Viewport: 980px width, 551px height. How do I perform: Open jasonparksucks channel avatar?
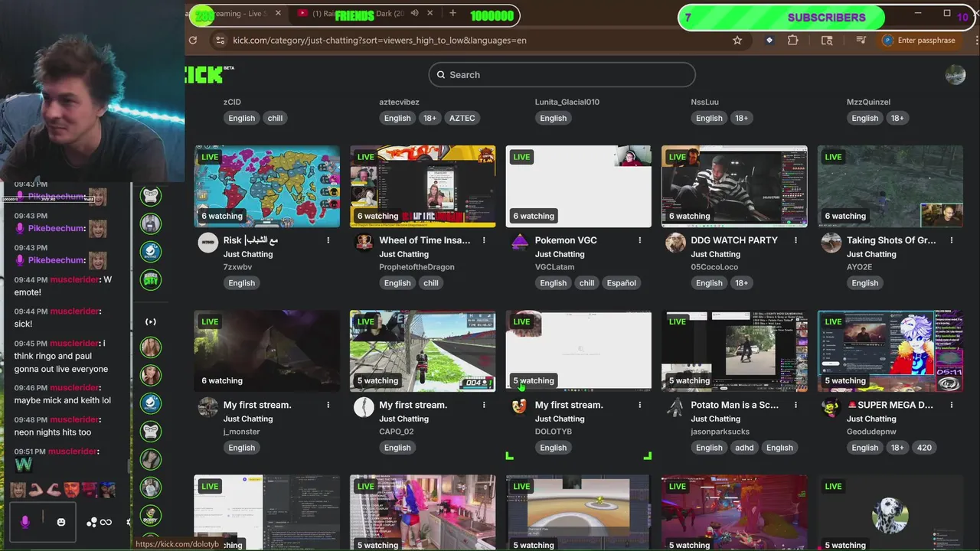(675, 407)
